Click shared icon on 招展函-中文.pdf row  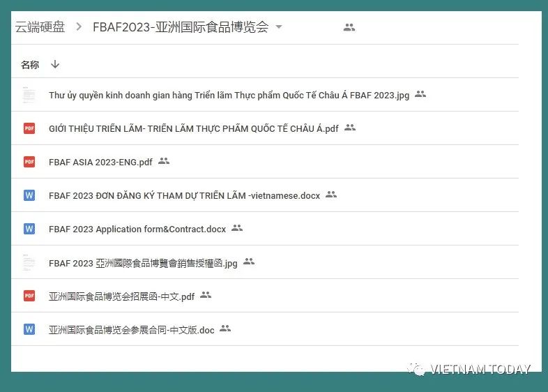pos(206,295)
